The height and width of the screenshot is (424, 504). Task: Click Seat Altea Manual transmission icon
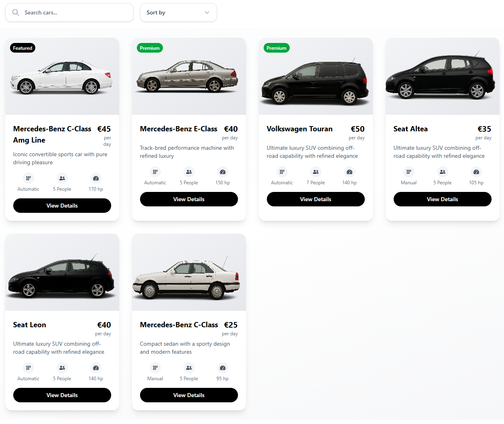pyautogui.click(x=408, y=172)
